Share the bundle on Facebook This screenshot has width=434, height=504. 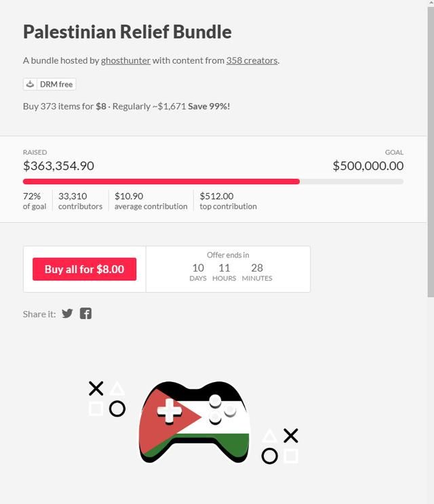[x=85, y=313]
